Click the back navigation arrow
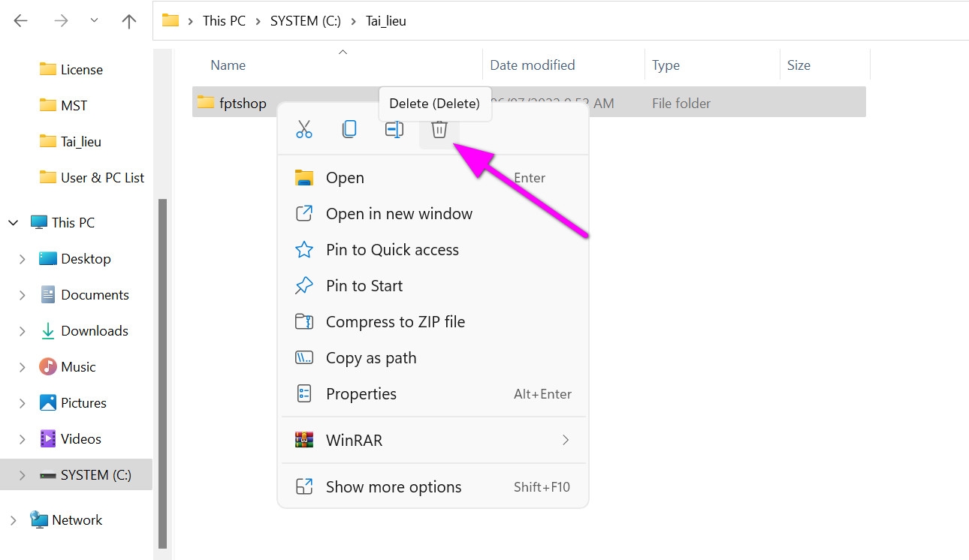The height and width of the screenshot is (560, 969). (20, 20)
